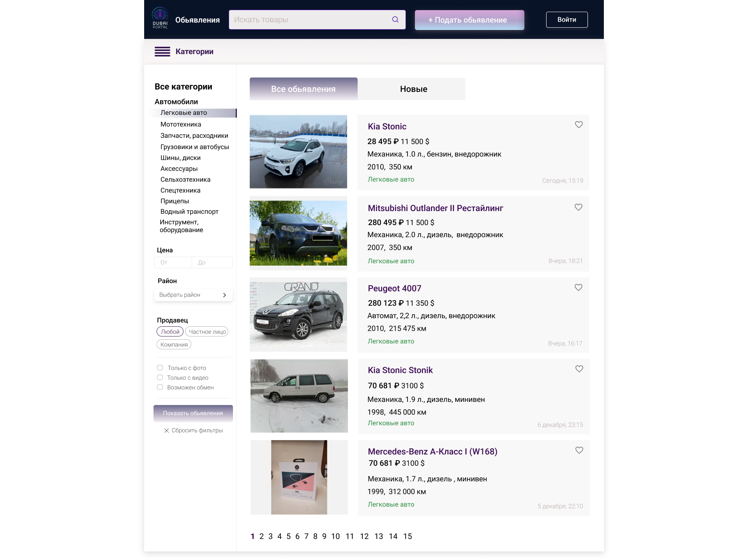Open the Объявления header section
Viewport: 748px width, 560px height.
point(198,20)
